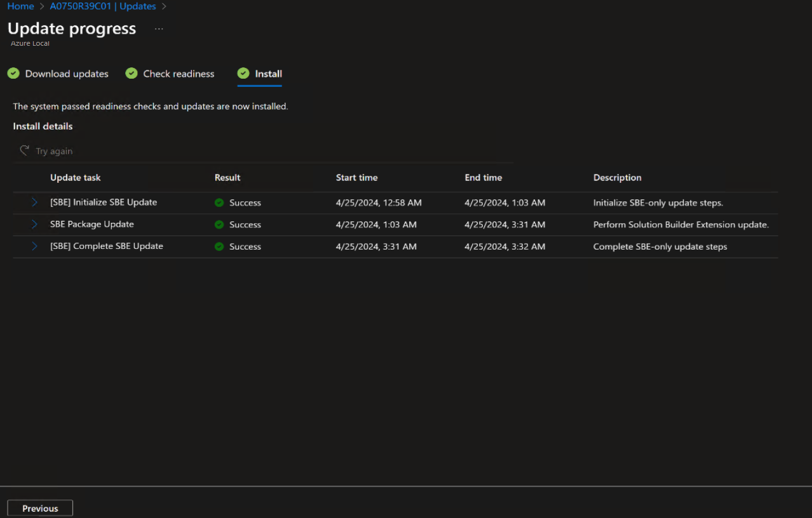The width and height of the screenshot is (812, 518).
Task: Click the Try again button
Action: pos(46,151)
